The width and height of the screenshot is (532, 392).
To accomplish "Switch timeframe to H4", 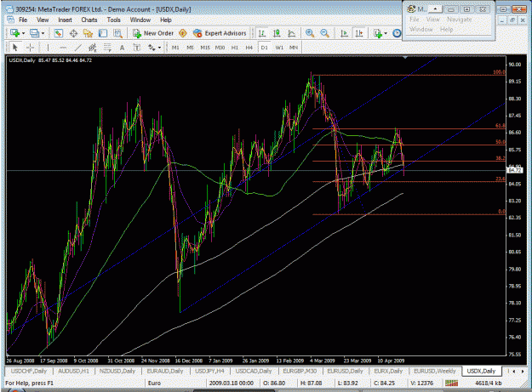I will click(x=249, y=48).
